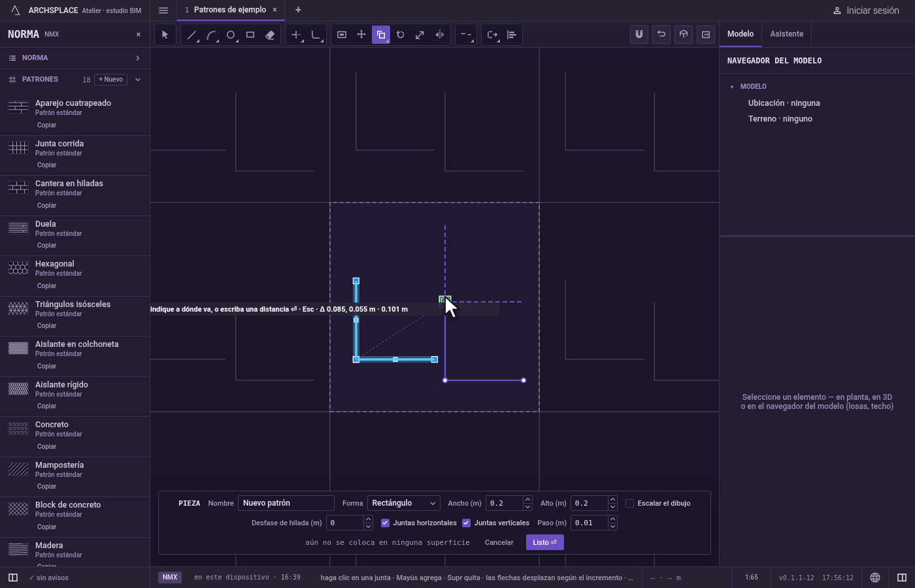
Task: Select the arrow selection tool
Action: point(165,35)
